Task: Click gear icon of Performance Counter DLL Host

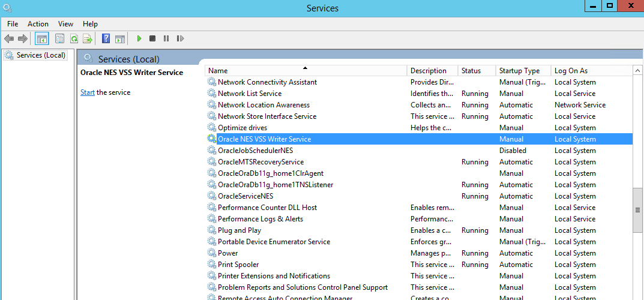Action: tap(211, 207)
